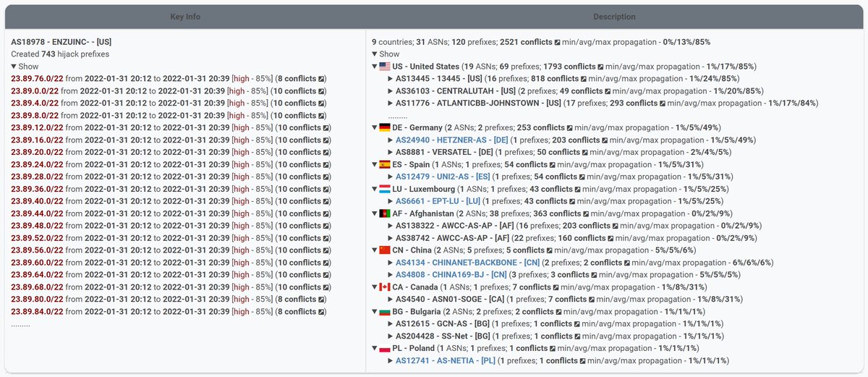
Task: Open the AS12741 - AS-NETIA - [PL] link
Action: click(x=446, y=362)
